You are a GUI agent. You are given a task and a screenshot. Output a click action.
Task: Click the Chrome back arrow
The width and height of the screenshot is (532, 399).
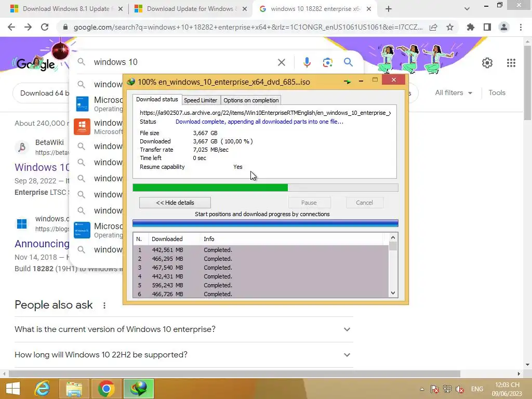pyautogui.click(x=11, y=27)
